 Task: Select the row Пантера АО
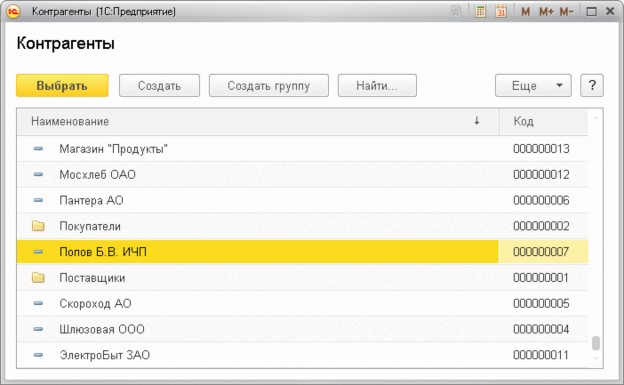pyautogui.click(x=302, y=200)
